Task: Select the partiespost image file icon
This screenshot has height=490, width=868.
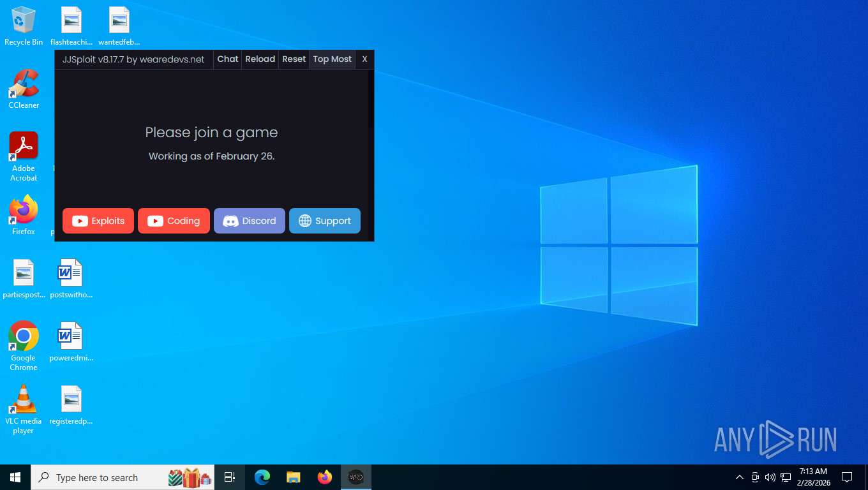Action: coord(24,279)
